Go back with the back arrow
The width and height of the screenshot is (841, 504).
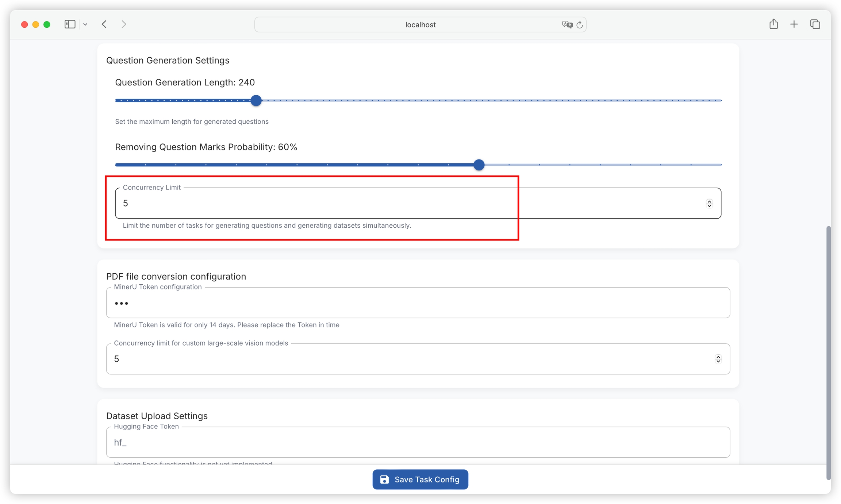(x=104, y=24)
